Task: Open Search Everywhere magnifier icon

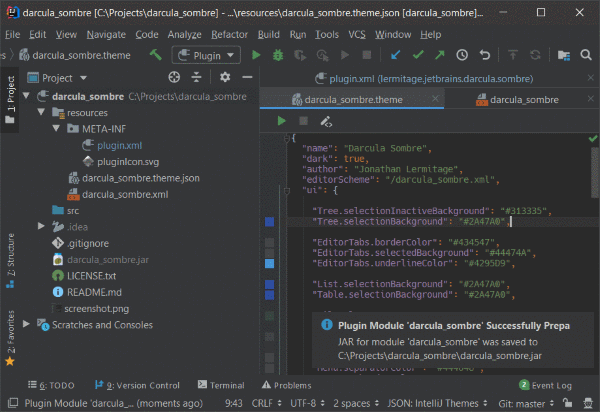Action: click(586, 55)
